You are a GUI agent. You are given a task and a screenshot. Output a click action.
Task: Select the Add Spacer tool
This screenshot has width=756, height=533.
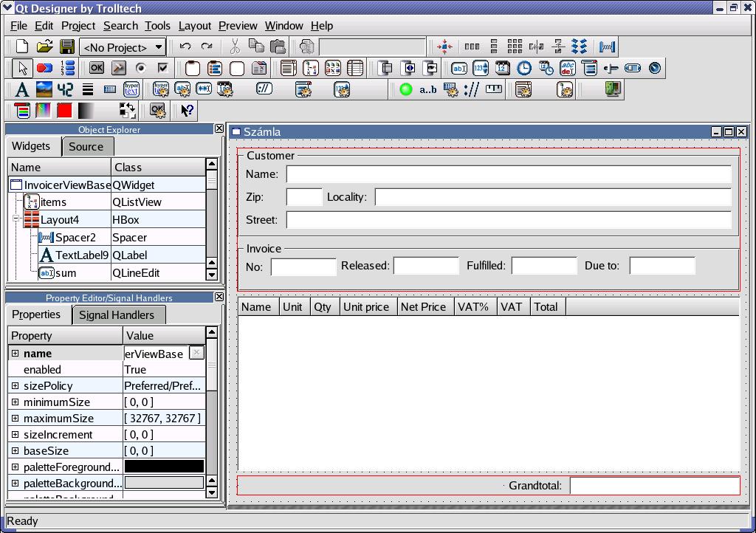(607, 47)
